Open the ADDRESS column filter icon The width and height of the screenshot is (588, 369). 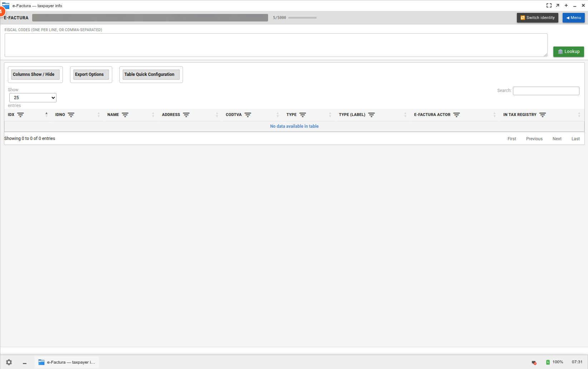tap(186, 115)
